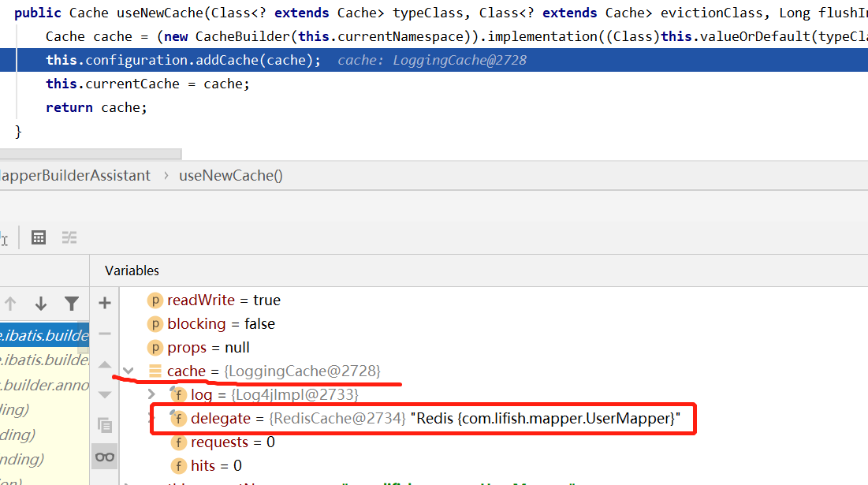Image resolution: width=868 pixels, height=485 pixels.
Task: Click the Variables panel header
Action: coord(132,270)
